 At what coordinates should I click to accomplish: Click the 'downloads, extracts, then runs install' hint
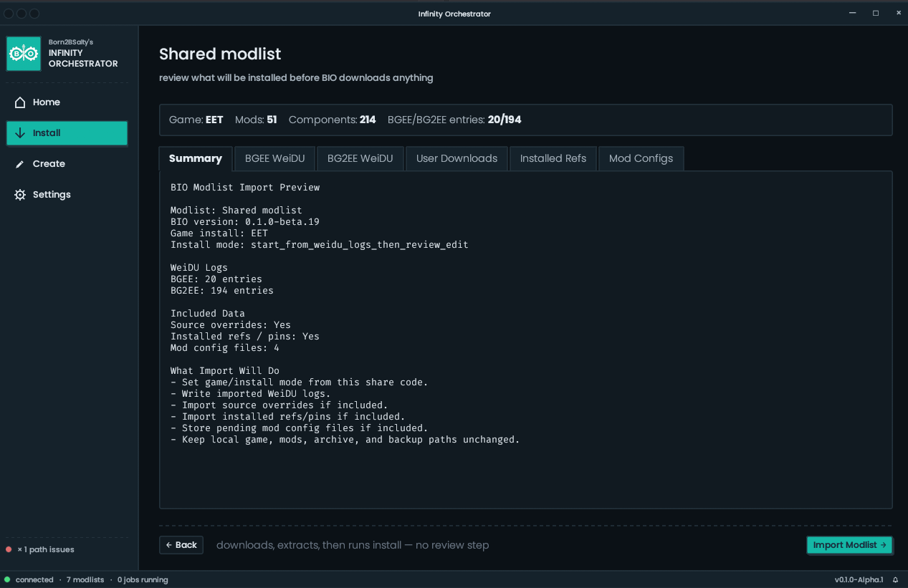(353, 545)
